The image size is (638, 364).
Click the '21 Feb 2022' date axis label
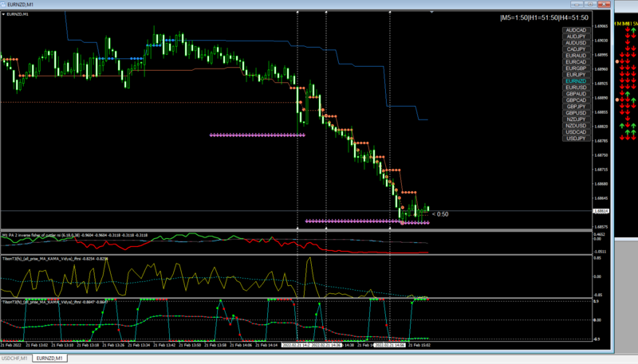(x=11, y=346)
